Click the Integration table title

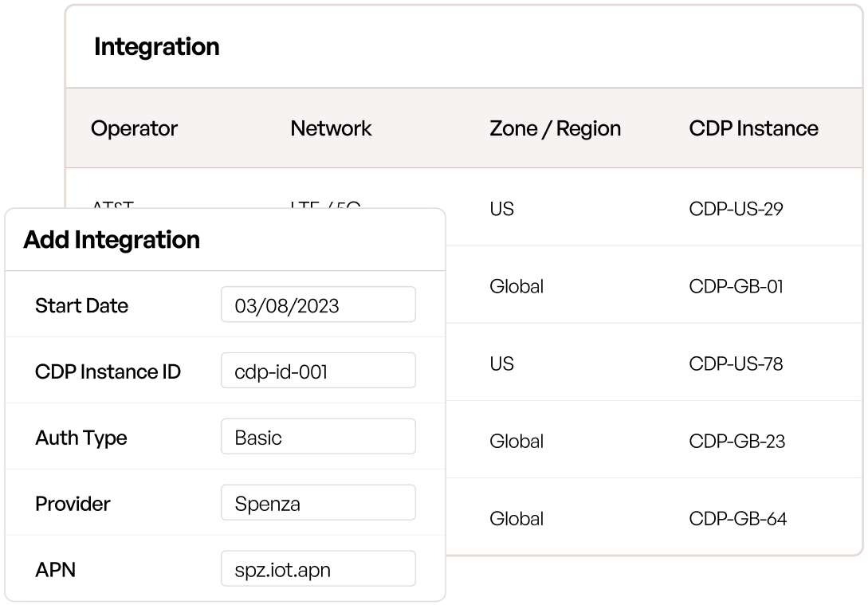point(156,47)
